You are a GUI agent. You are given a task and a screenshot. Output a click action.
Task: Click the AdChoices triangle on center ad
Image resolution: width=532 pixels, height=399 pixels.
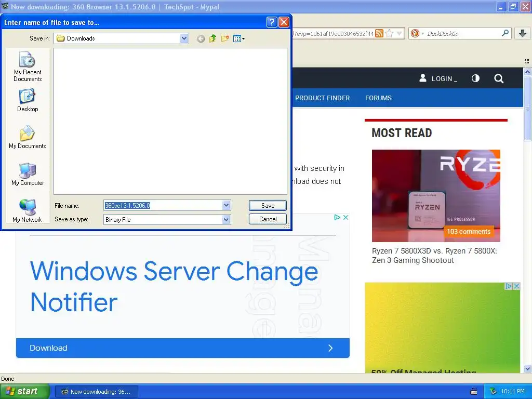point(337,217)
